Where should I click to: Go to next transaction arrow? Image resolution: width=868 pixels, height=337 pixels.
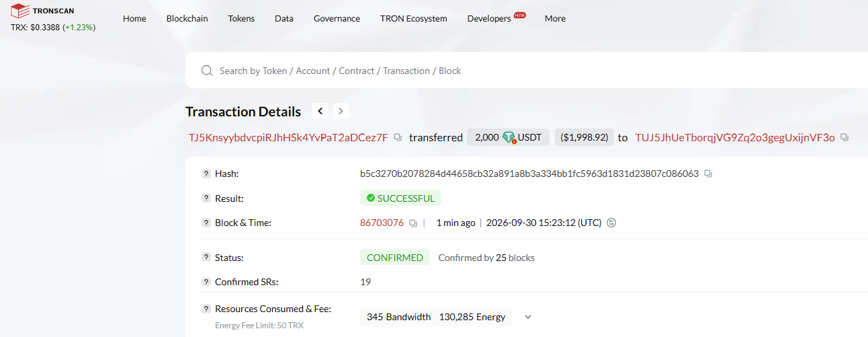click(x=341, y=111)
